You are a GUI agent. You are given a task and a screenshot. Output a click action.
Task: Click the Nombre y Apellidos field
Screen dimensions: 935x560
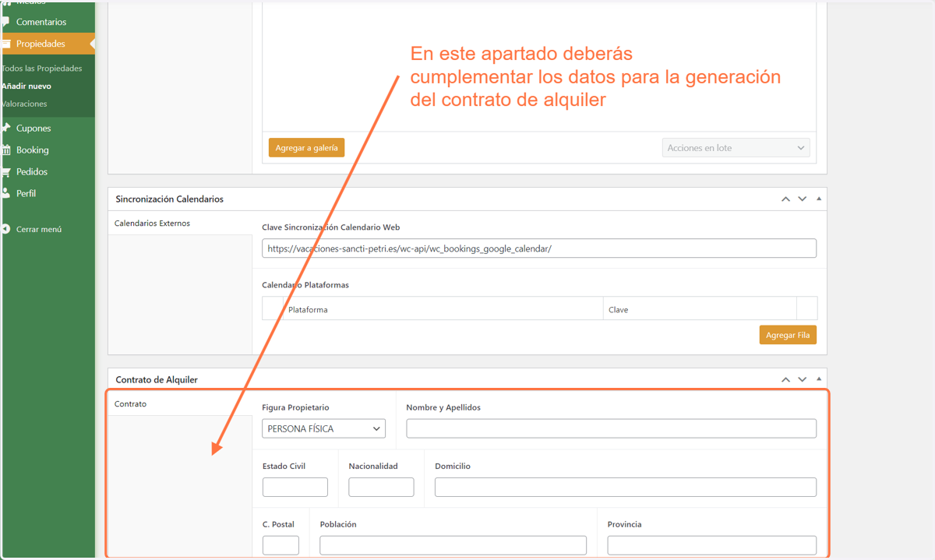(612, 428)
